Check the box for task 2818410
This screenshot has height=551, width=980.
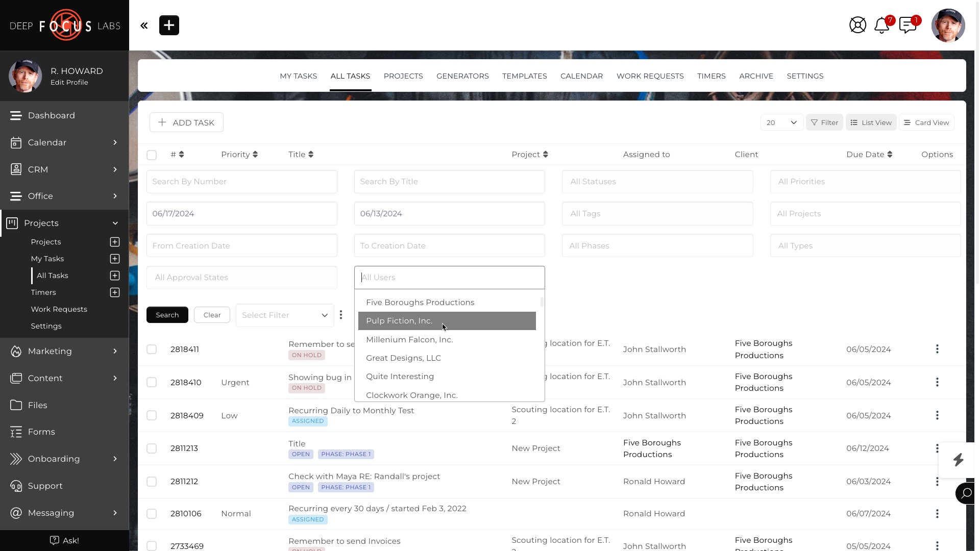point(152,382)
